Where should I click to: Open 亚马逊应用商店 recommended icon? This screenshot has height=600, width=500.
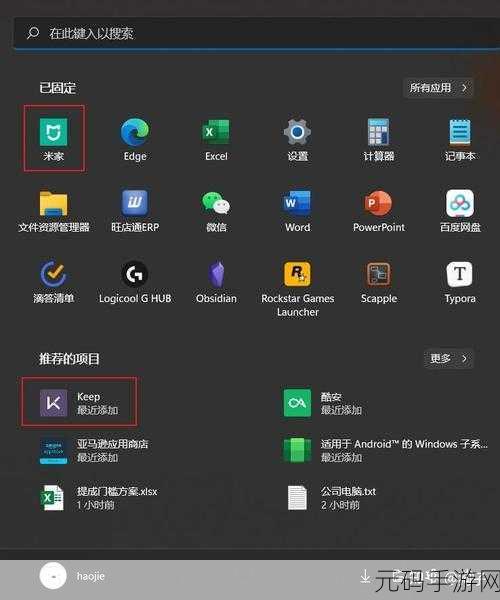[x=54, y=450]
